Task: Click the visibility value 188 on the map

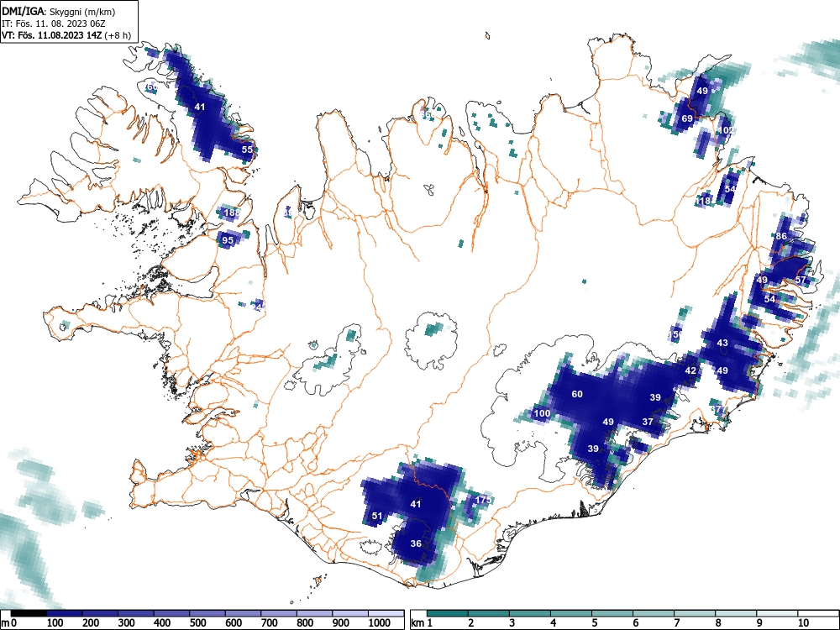Action: 232,213
